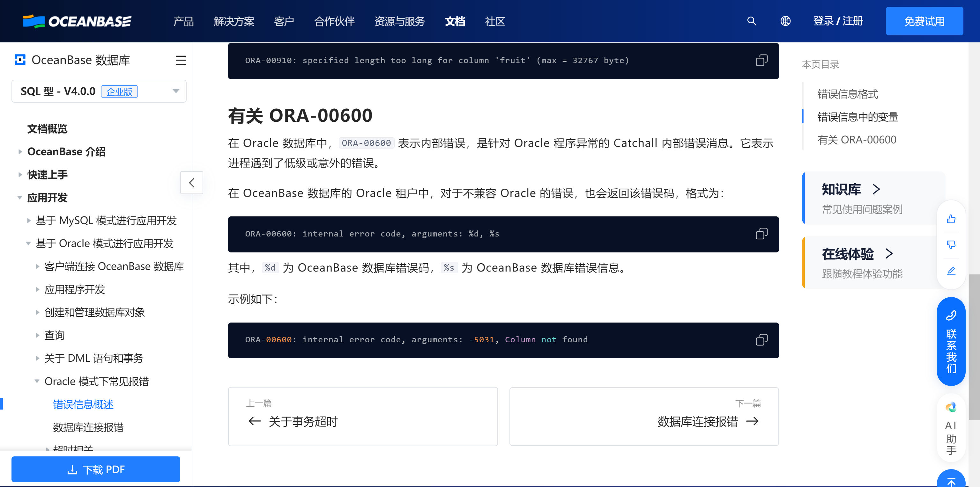The height and width of the screenshot is (487, 980).
Task: Click the page vertical scrollbar thumb
Action: click(x=974, y=347)
